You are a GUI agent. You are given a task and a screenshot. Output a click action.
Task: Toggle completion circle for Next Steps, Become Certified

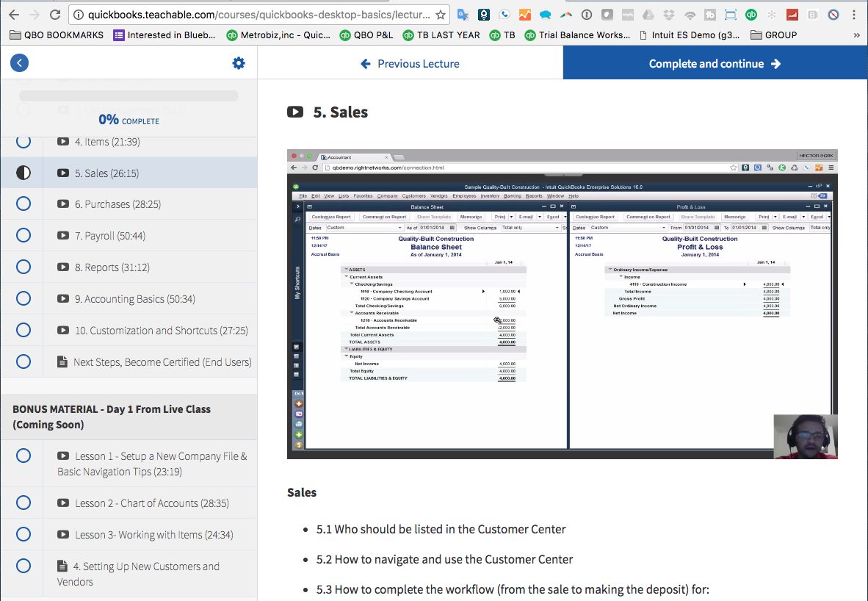pyautogui.click(x=23, y=361)
